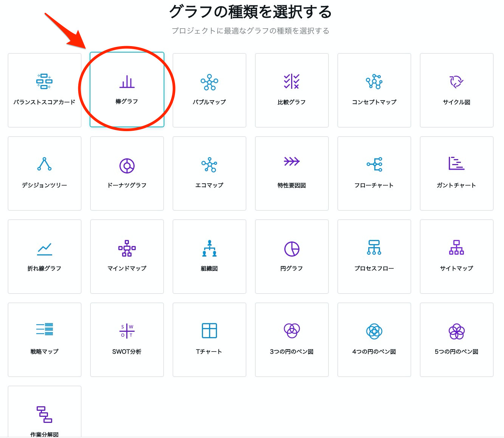
Task: Click the ガントチャート label text
Action: click(456, 185)
